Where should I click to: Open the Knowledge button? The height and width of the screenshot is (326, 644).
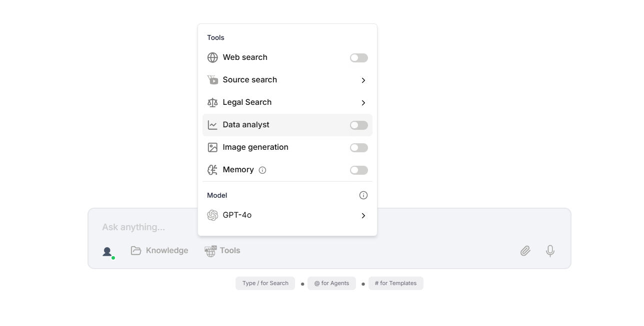pyautogui.click(x=159, y=251)
